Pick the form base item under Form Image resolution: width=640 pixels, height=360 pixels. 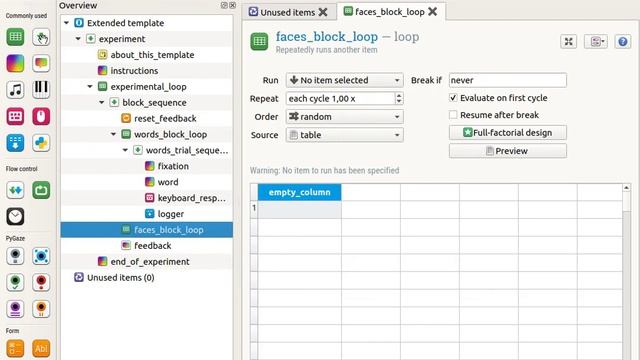pos(16,348)
